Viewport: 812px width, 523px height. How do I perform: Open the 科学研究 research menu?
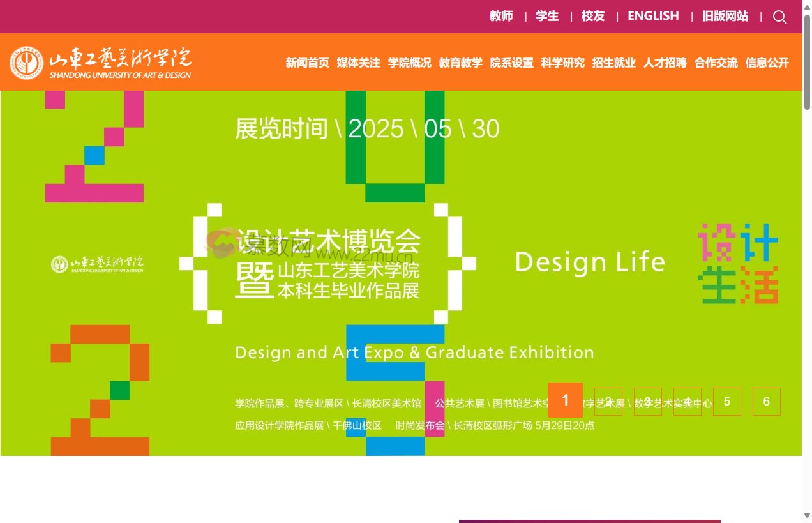point(562,63)
